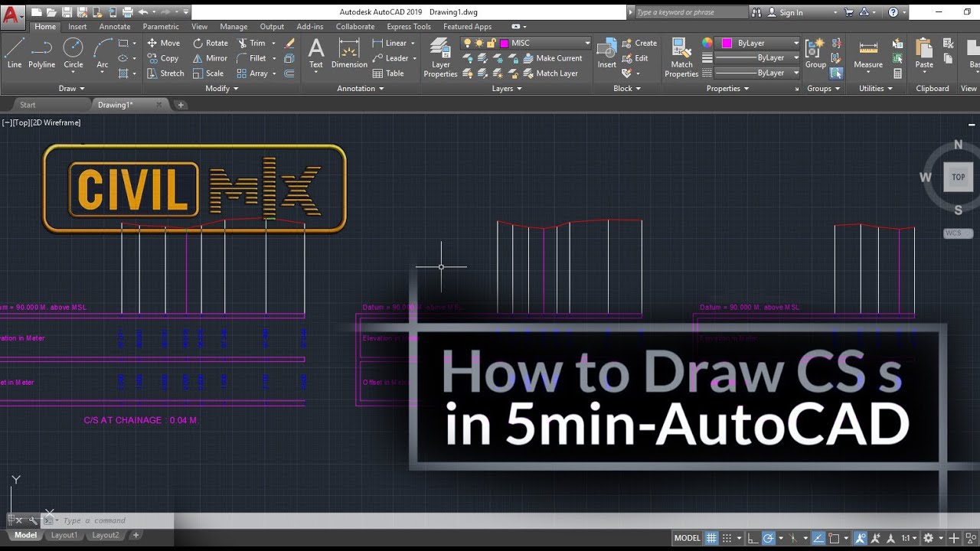This screenshot has width=980, height=551.
Task: Select the Arc tool
Action: click(102, 53)
